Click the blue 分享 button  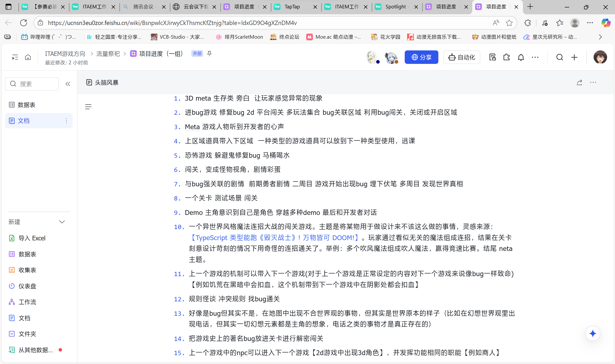421,57
